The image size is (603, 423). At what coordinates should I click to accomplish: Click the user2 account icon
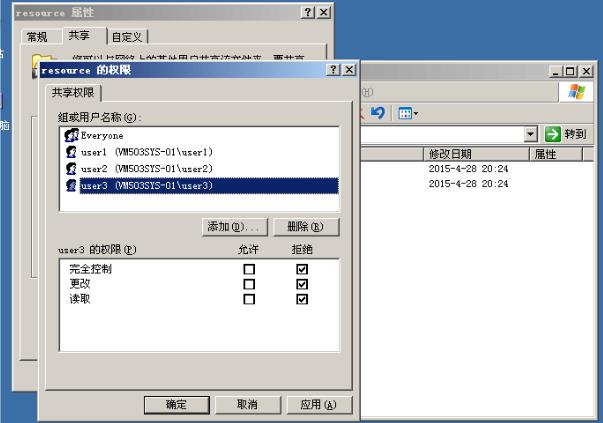click(71, 168)
